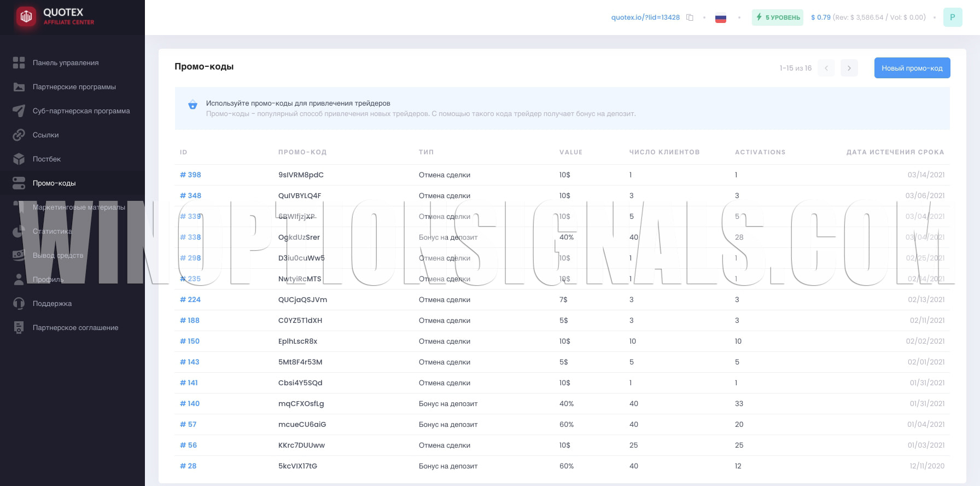Click the Партнерские программы folder icon
The width and height of the screenshot is (980, 486).
[x=19, y=87]
